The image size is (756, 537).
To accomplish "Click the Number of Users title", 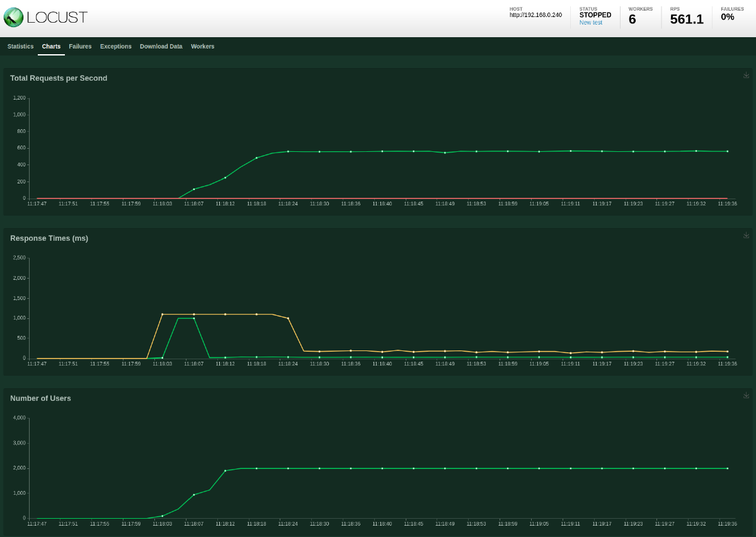I will pyautogui.click(x=40, y=398).
